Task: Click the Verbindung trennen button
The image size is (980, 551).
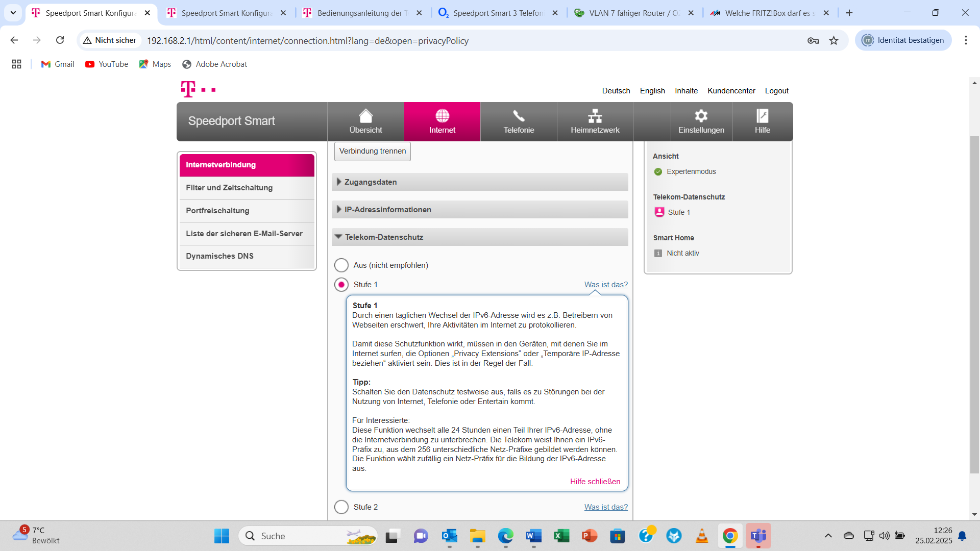Action: click(x=373, y=151)
